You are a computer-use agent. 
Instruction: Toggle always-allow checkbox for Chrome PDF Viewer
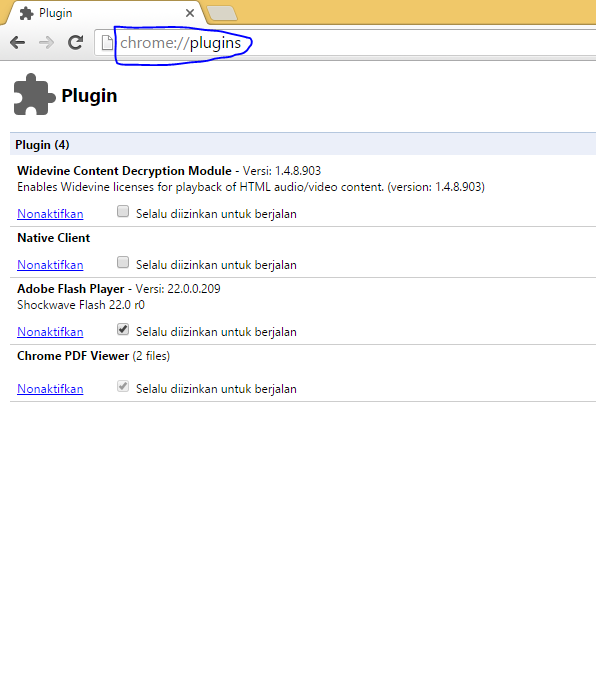[x=123, y=386]
